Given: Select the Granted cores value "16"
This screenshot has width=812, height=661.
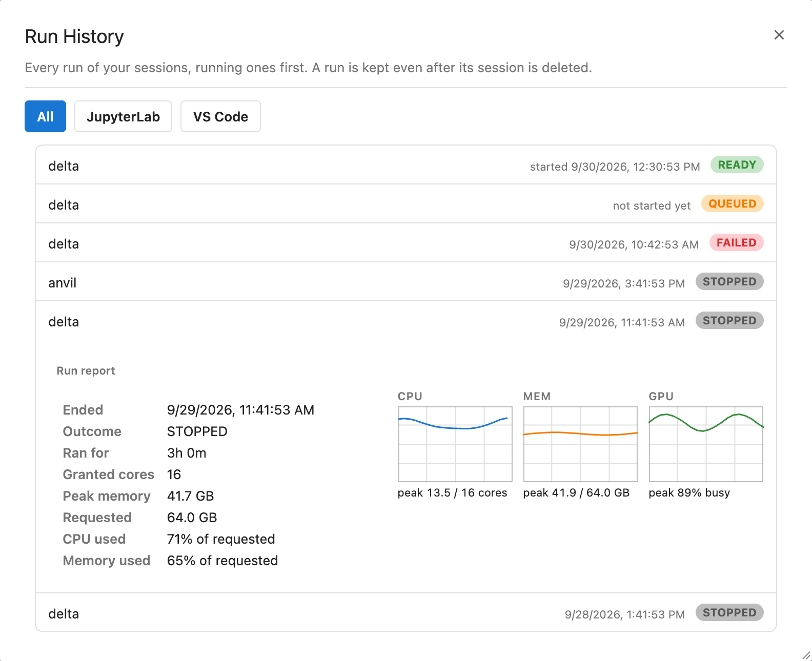Looking at the screenshot, I should [174, 474].
